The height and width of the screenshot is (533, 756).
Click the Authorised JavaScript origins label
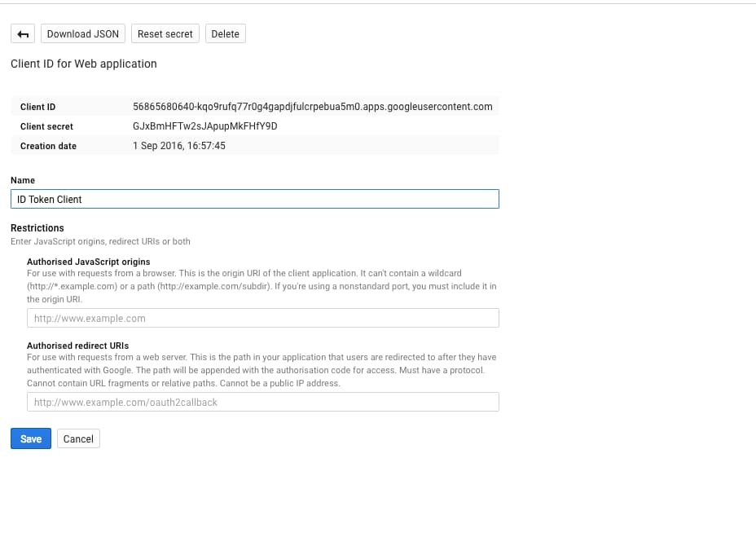pyautogui.click(x=89, y=262)
